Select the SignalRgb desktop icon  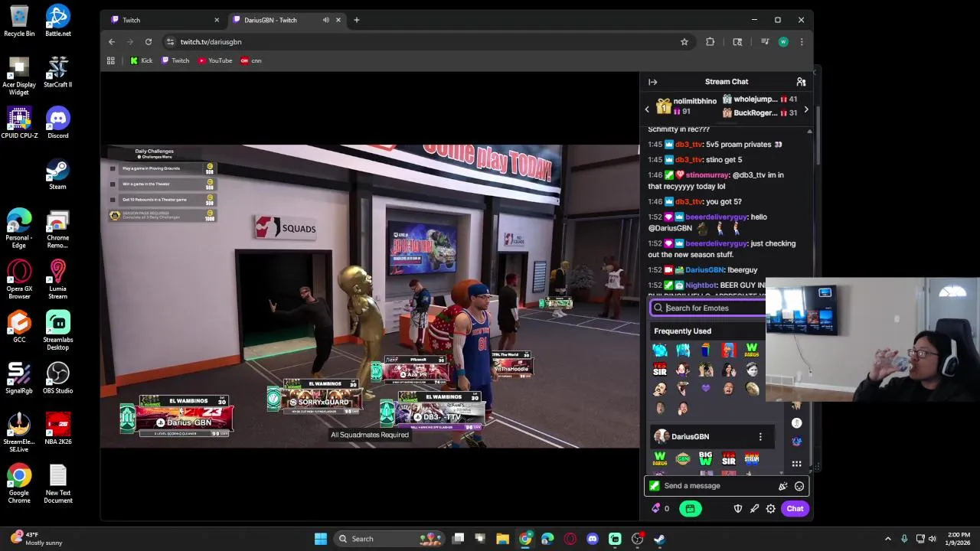pos(19,378)
